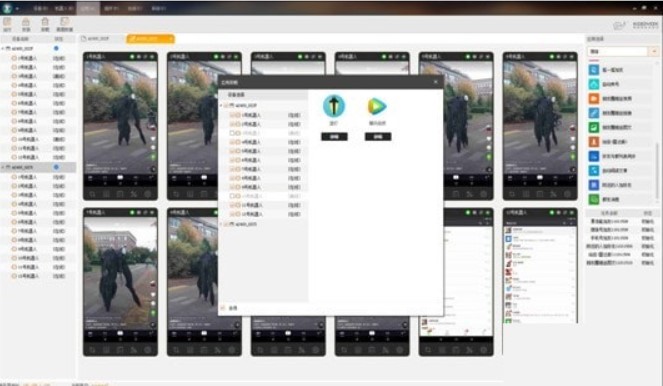
Task: Toggle the select-all checkbox at the dialog's bottom left
Action: [223, 308]
